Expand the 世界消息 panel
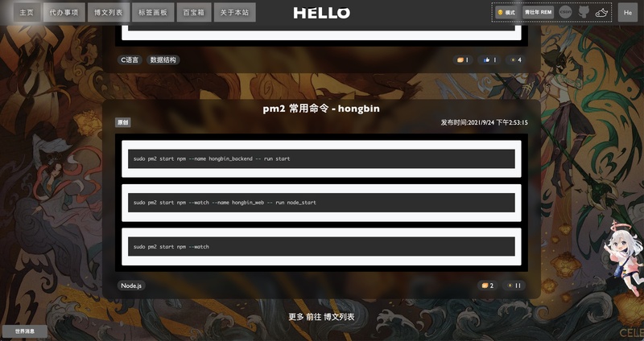Viewport: 644px width, 341px height. click(25, 331)
